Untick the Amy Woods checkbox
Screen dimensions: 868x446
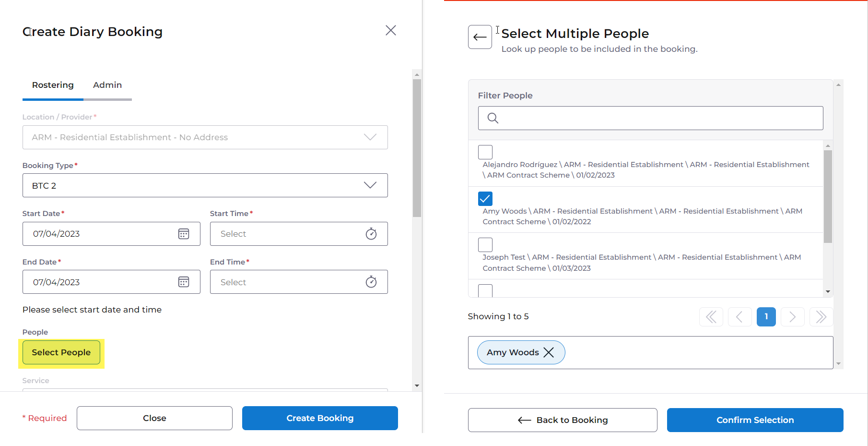pyautogui.click(x=485, y=198)
